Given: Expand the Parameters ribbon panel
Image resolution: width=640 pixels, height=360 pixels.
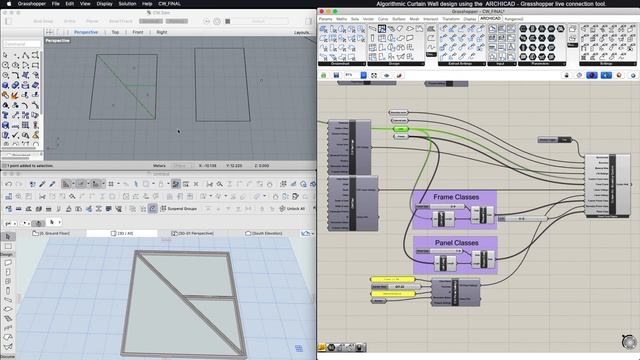Looking at the screenshot, I should pyautogui.click(x=542, y=64).
